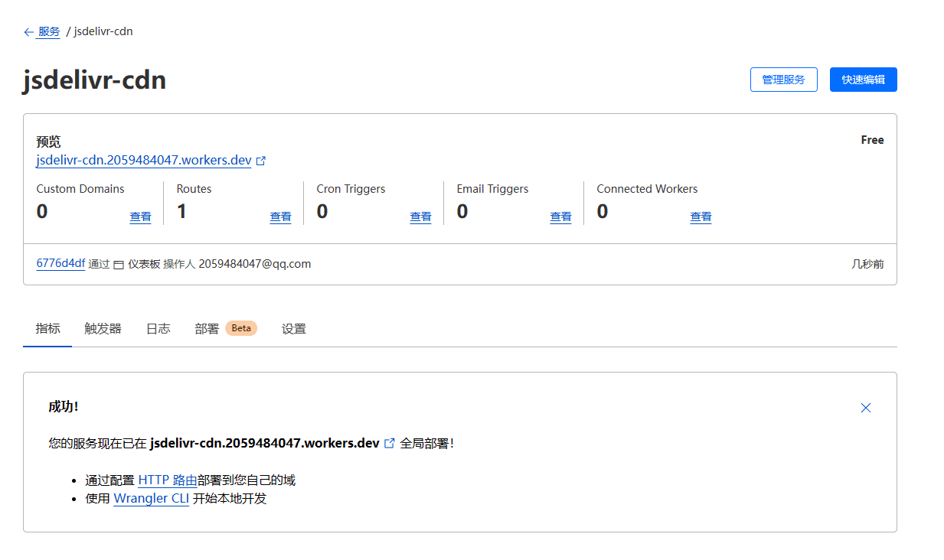Click bold jsdelivr-cdn.2059484047.workers.dev in success message
944x560 pixels.
tap(265, 443)
